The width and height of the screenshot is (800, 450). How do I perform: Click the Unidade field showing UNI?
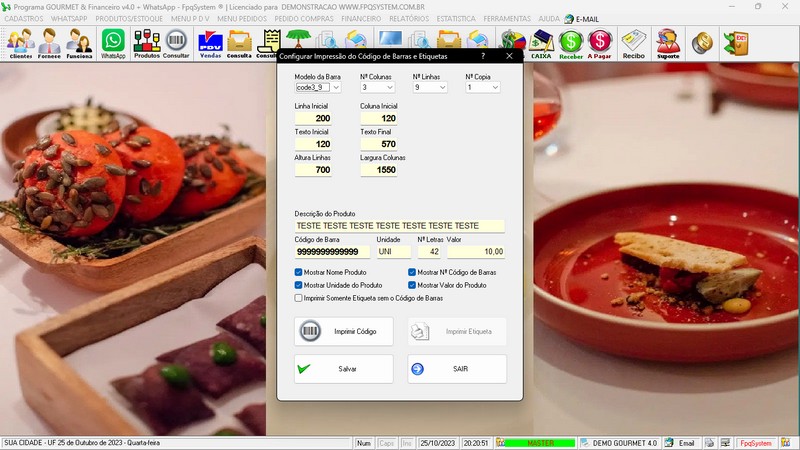(394, 252)
